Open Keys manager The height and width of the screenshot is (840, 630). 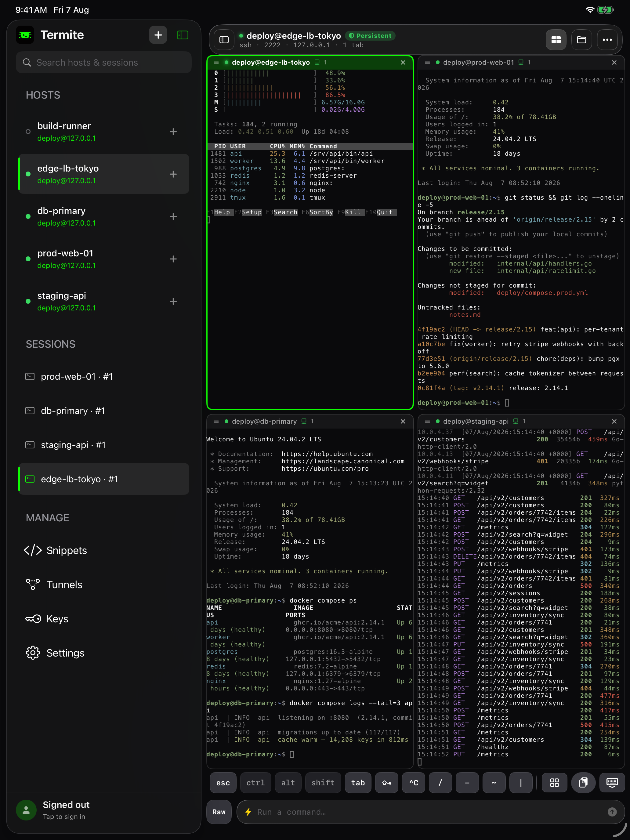pyautogui.click(x=104, y=619)
